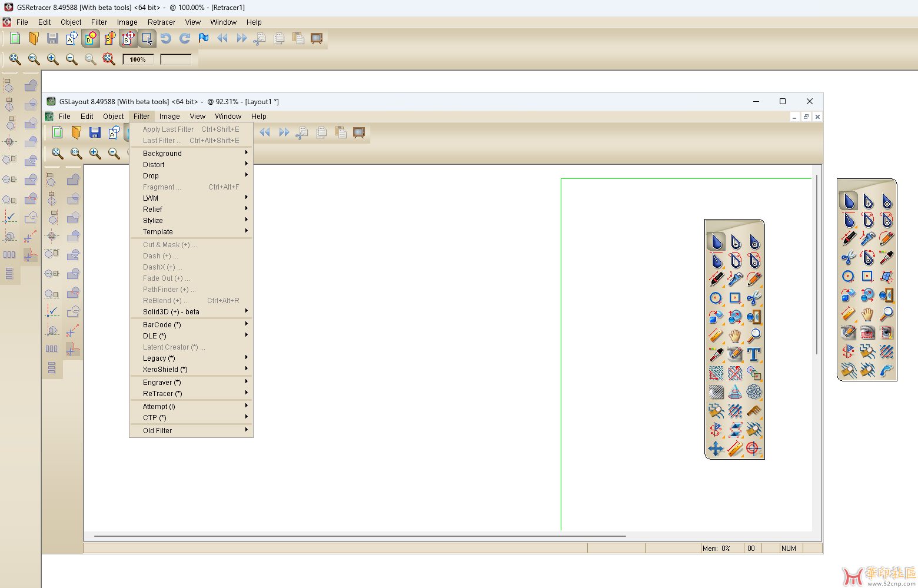918x588 pixels.
Task: Click TV preview icon in GSRetracer toolbar
Action: click(x=317, y=38)
